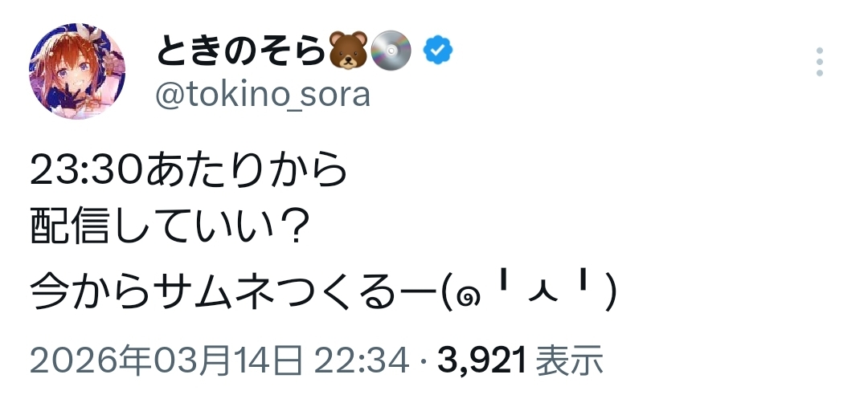This screenshot has height=403, width=868.
Task: Open the ときのそら profile avatar
Action: 78,71
